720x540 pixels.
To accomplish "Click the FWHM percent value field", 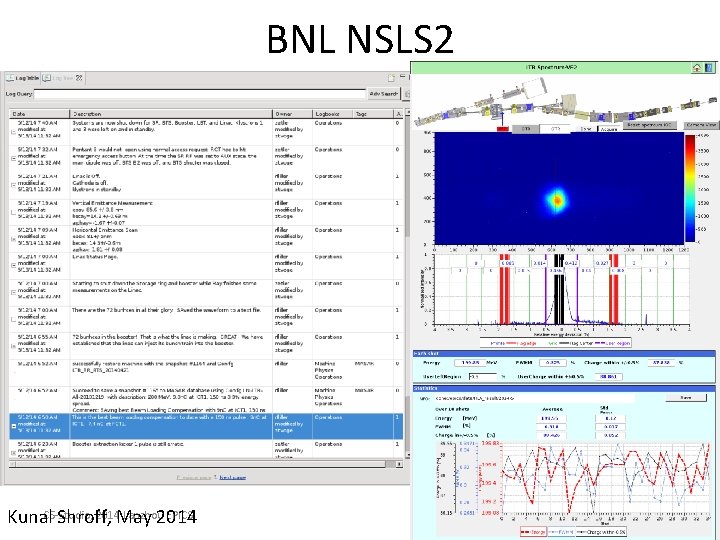I will point(552,363).
